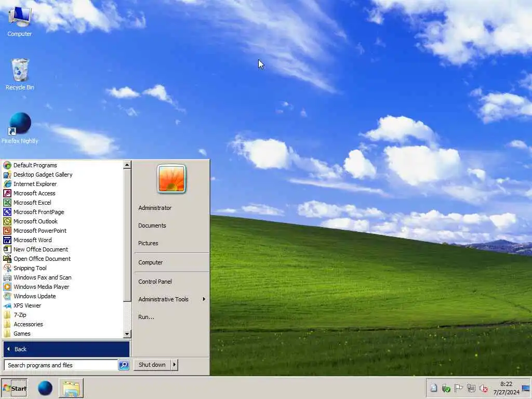Click program list scroll up arrow
Image resolution: width=532 pixels, height=399 pixels.
pyautogui.click(x=127, y=165)
